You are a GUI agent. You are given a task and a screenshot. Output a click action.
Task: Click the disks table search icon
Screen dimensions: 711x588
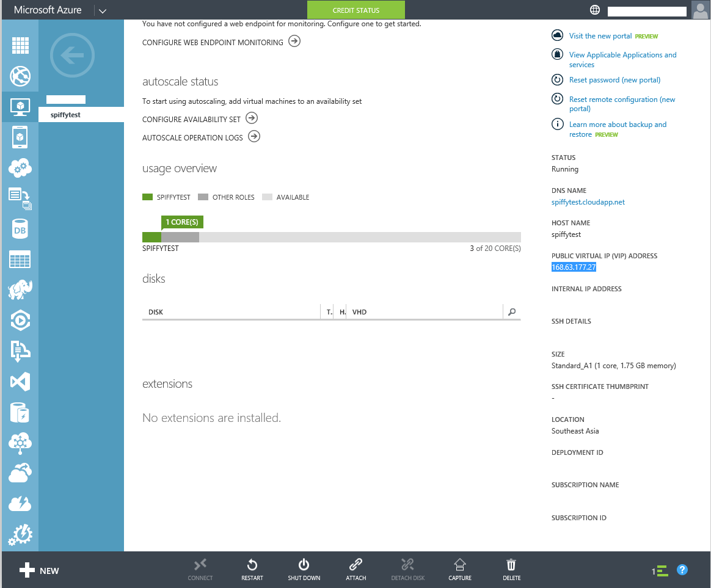[512, 312]
